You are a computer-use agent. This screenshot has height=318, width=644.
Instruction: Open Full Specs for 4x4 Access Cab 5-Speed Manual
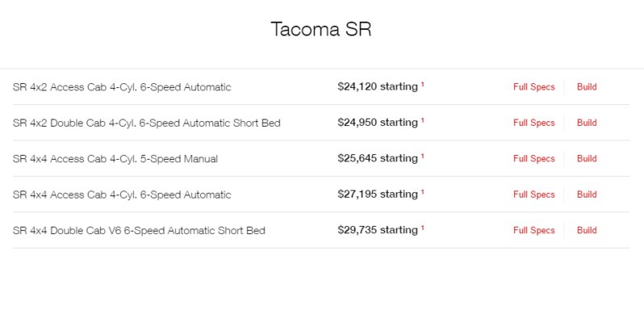[533, 158]
